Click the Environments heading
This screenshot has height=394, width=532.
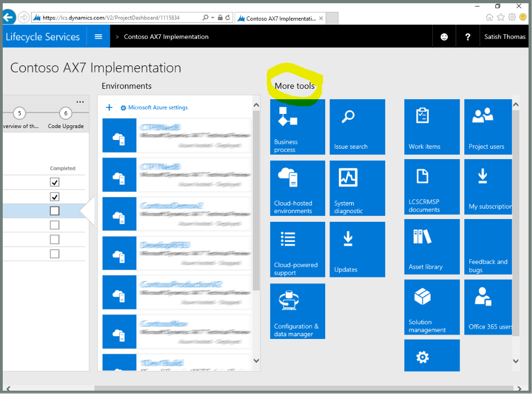point(127,86)
